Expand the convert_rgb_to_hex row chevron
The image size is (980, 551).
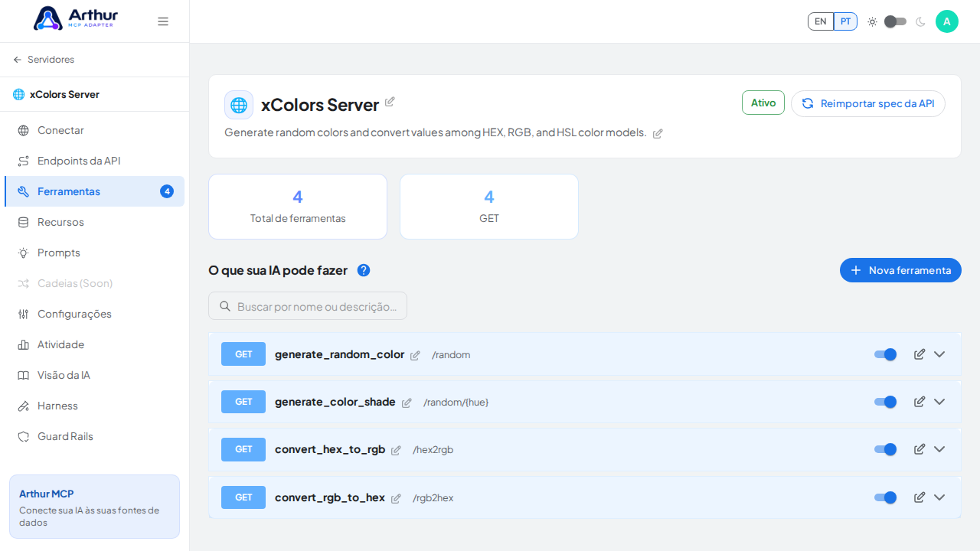[939, 497]
